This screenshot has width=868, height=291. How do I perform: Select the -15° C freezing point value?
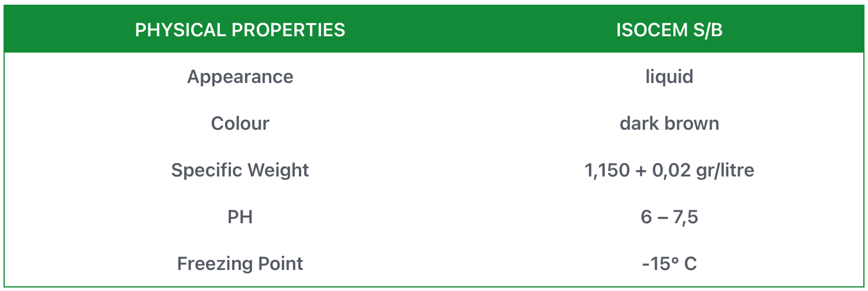669,264
